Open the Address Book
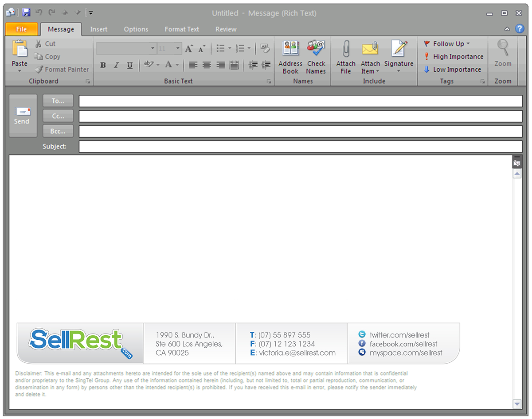The image size is (532, 419). (290, 49)
